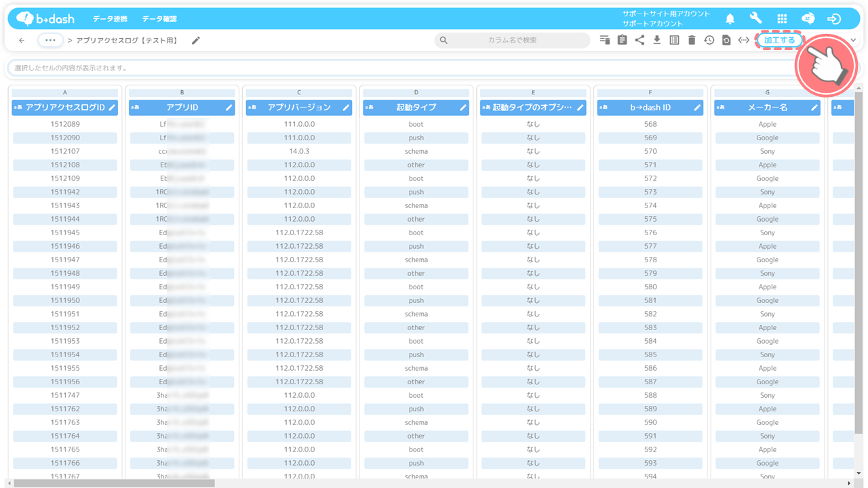868x488 pixels.
Task: Open the notifications bell
Action: 730,19
